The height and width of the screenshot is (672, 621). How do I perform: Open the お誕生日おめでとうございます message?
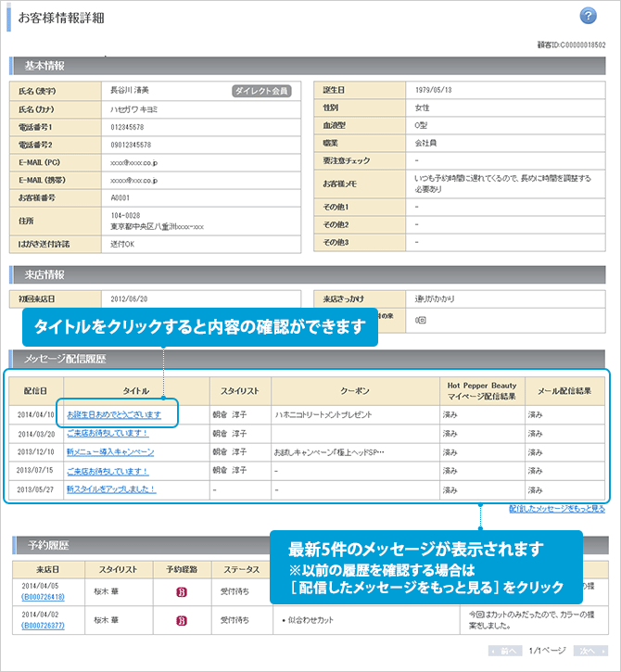[114, 414]
